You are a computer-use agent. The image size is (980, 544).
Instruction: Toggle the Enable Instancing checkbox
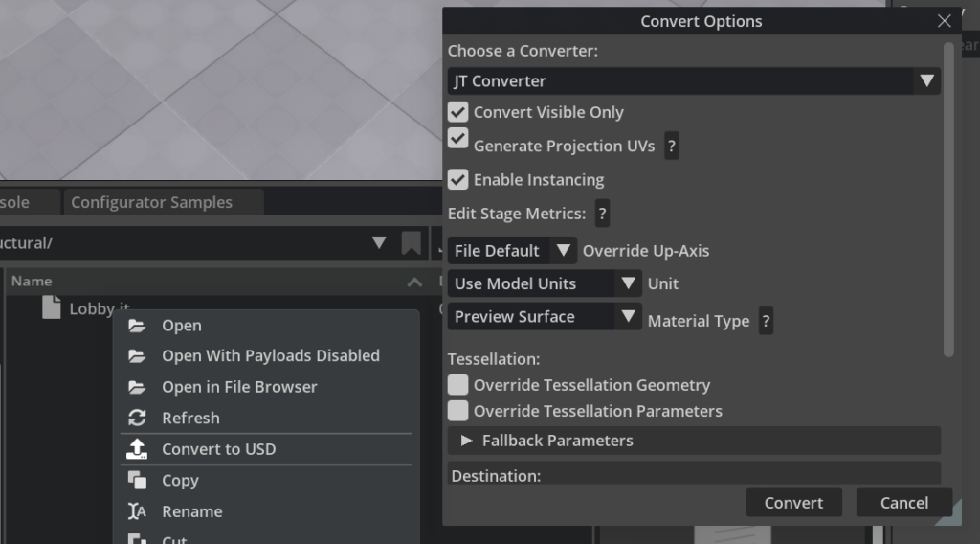tap(458, 180)
